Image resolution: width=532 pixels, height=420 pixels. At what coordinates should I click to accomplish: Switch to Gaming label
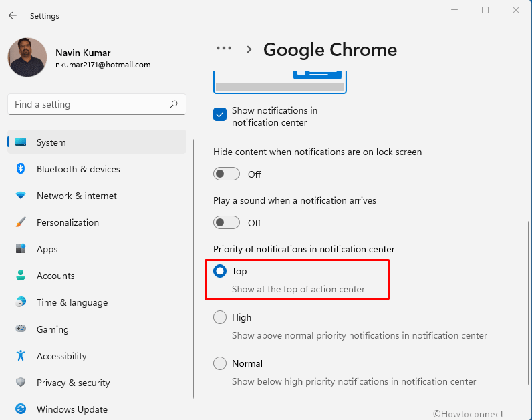tap(53, 329)
